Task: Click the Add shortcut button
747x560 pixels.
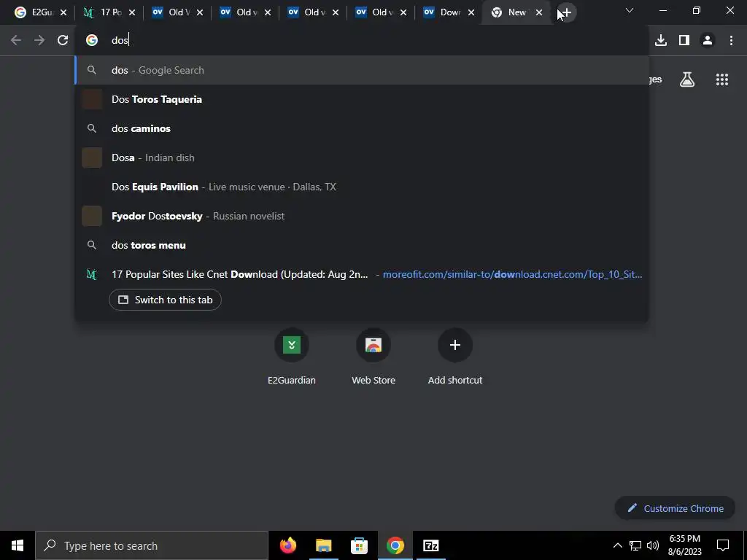Action: pyautogui.click(x=455, y=357)
